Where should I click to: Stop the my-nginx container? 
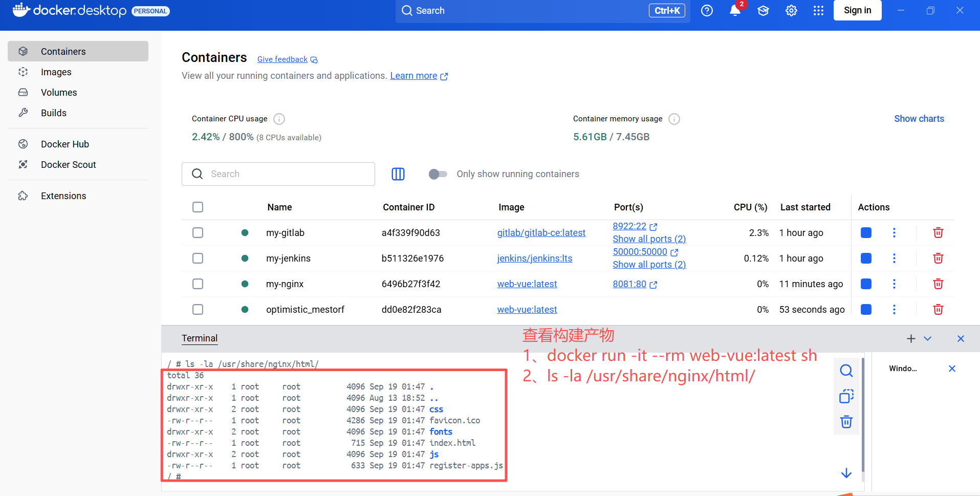point(866,284)
